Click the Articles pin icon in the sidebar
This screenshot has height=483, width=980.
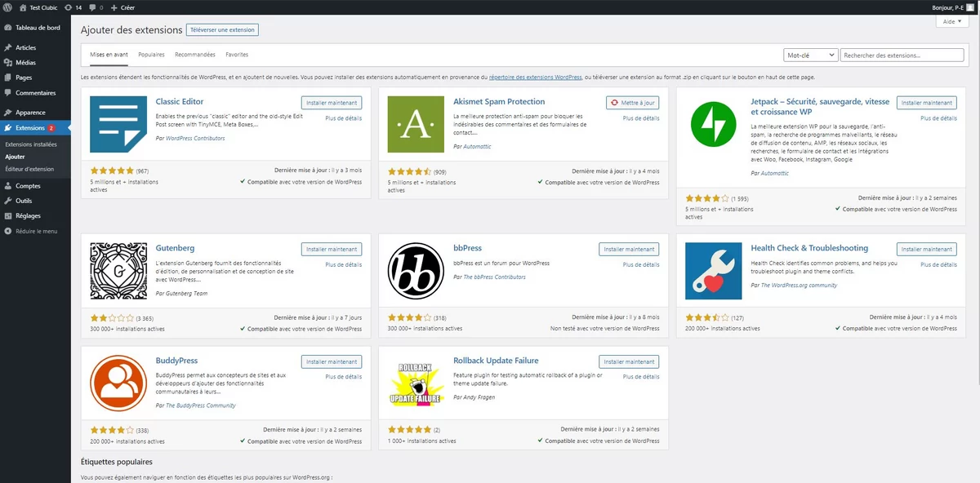tap(7, 48)
